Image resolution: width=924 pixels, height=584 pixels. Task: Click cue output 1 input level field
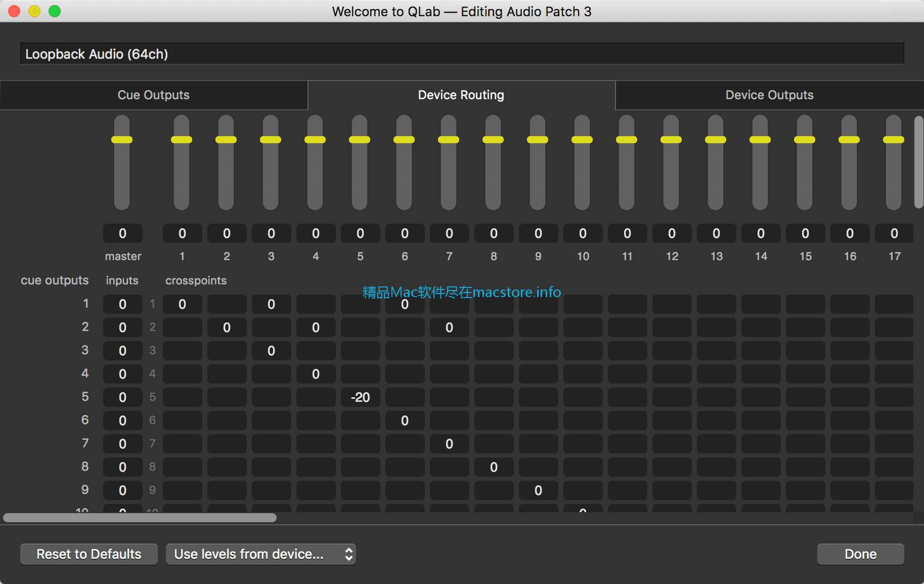click(123, 304)
